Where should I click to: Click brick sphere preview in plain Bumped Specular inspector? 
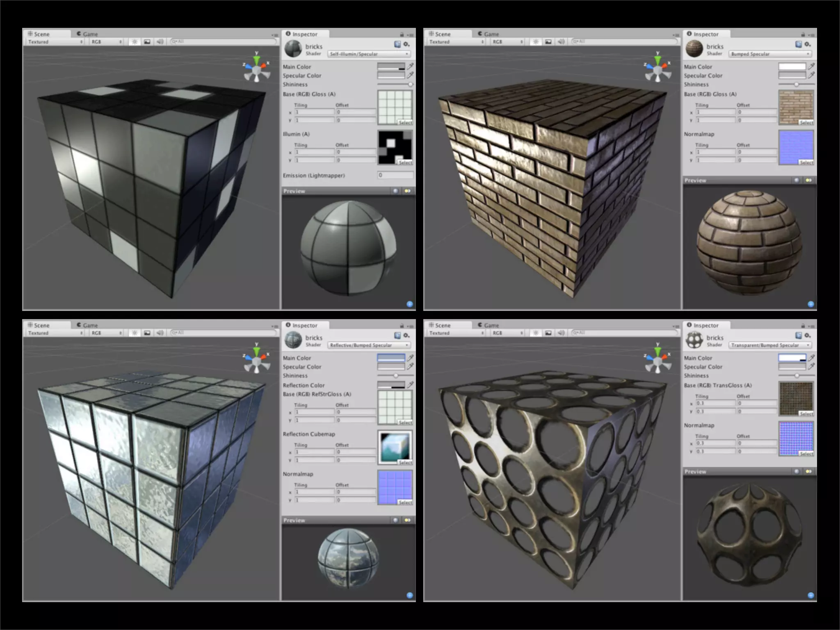click(x=749, y=242)
